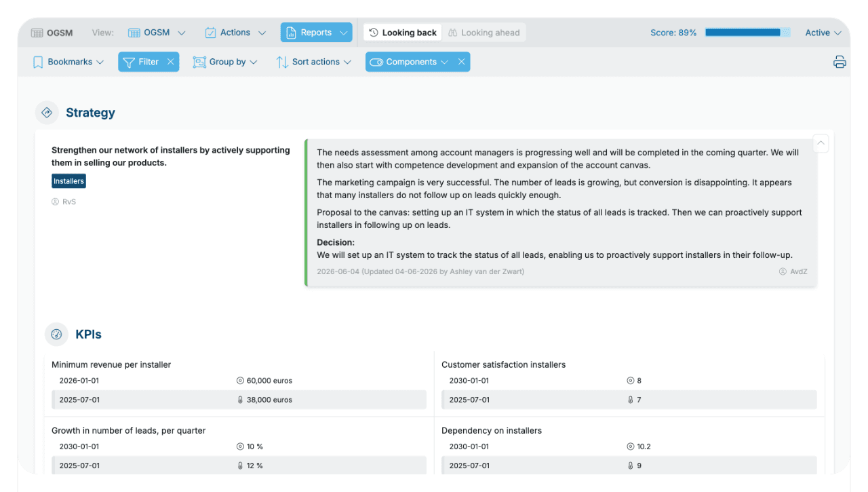Click the Score 89% label
The width and height of the screenshot is (868, 492).
coord(673,33)
